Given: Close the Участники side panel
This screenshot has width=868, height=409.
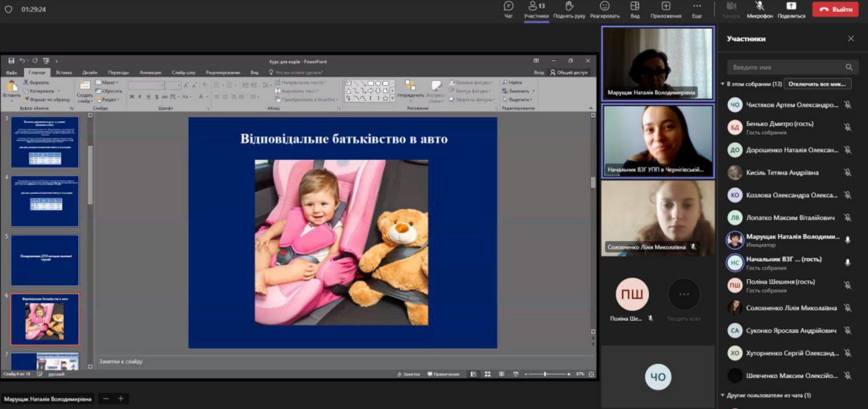Looking at the screenshot, I should pos(851,39).
